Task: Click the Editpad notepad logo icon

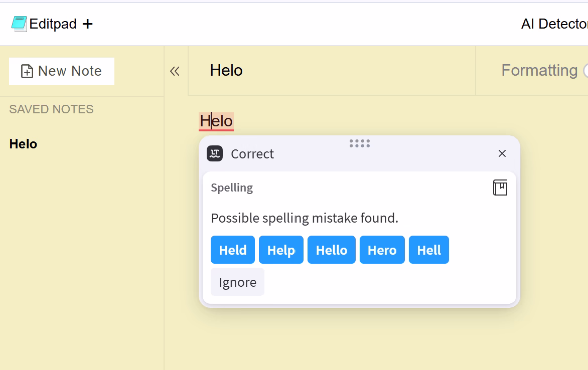Action: point(19,24)
